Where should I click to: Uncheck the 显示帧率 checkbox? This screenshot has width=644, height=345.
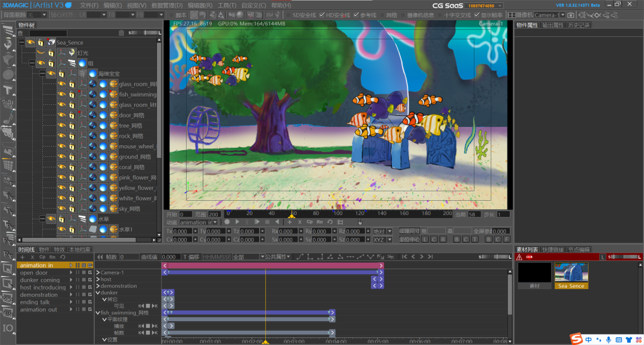click(x=477, y=15)
